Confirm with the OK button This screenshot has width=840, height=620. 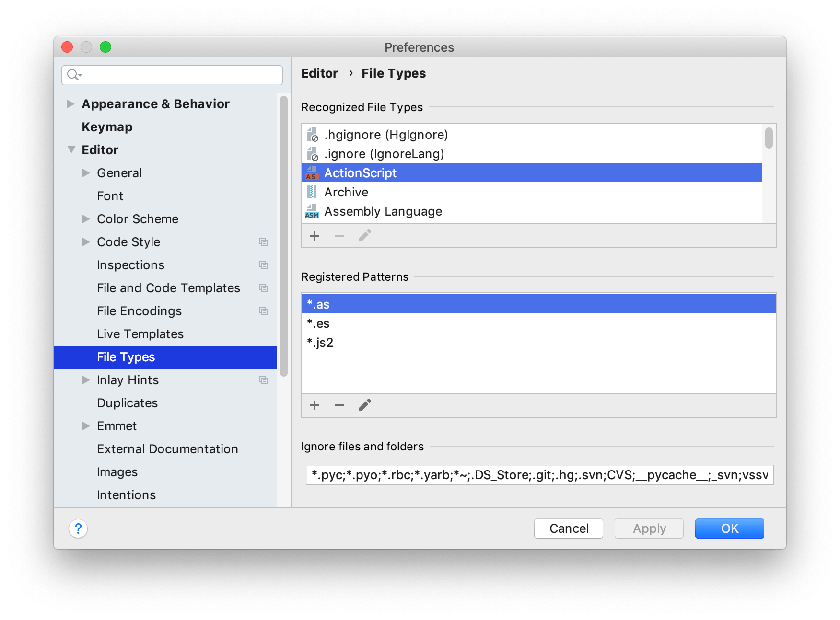pyautogui.click(x=730, y=528)
